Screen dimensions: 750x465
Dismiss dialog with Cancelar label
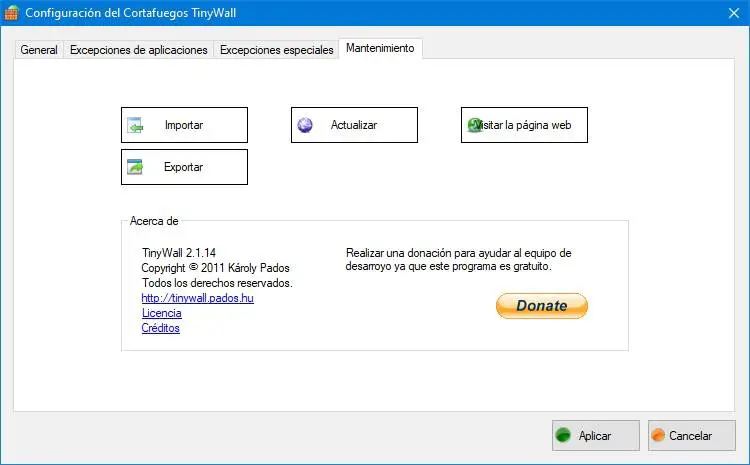click(x=690, y=436)
